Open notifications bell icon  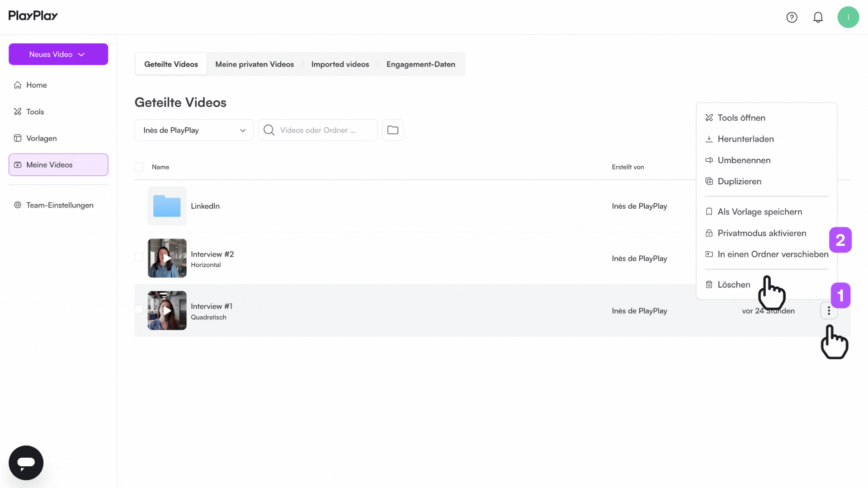coord(818,17)
